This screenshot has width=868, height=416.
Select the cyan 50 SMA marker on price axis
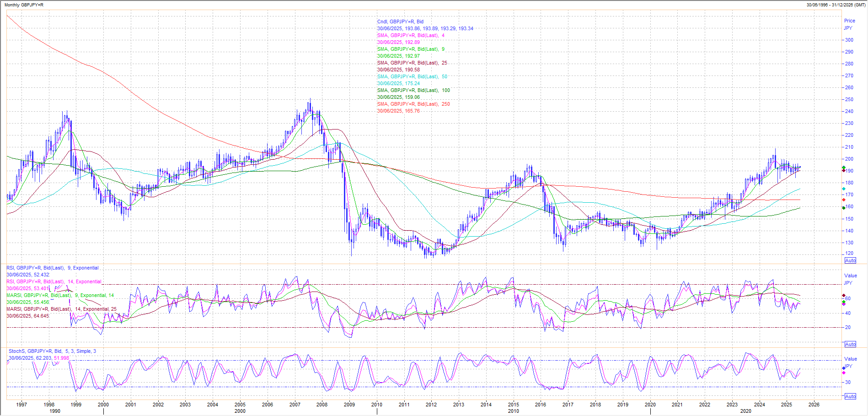pos(844,189)
